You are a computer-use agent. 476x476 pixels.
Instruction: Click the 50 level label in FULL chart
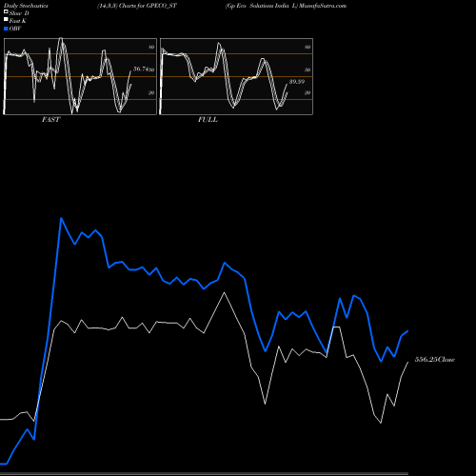(307, 69)
